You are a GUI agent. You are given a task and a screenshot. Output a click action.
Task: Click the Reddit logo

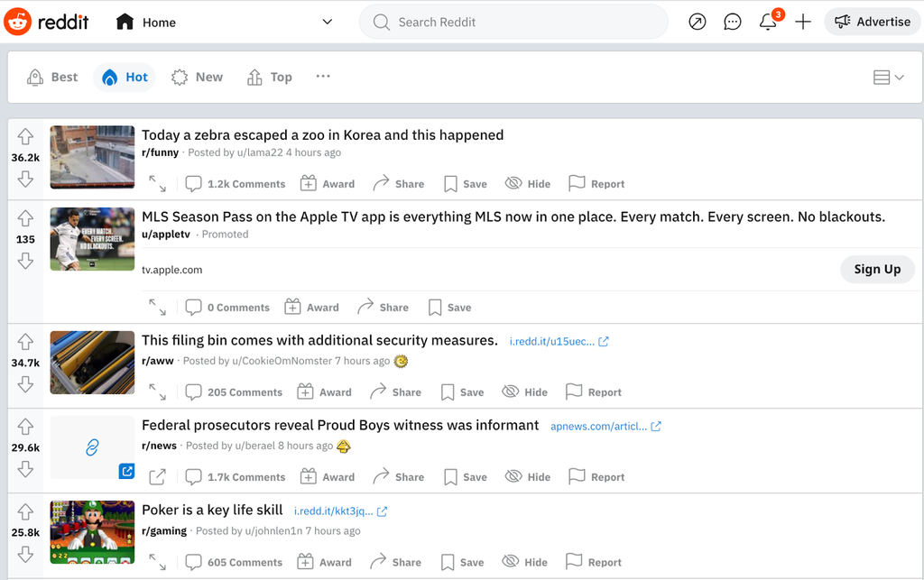[x=47, y=22]
